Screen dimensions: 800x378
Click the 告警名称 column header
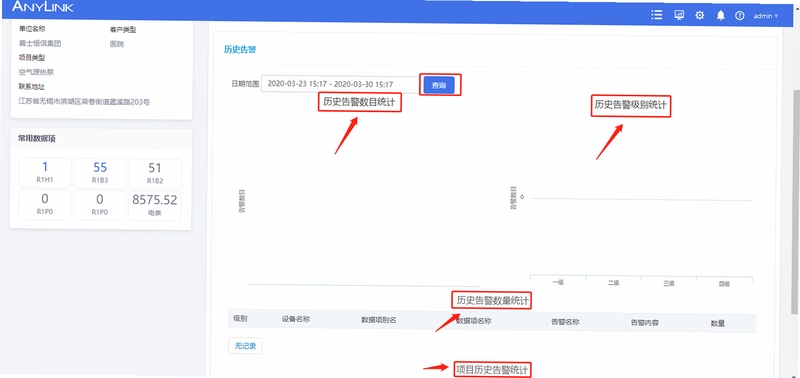pos(565,322)
